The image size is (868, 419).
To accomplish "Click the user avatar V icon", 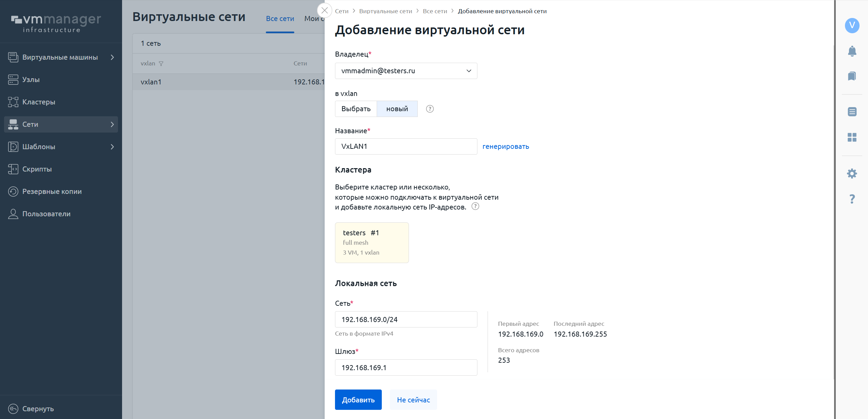I will click(852, 25).
